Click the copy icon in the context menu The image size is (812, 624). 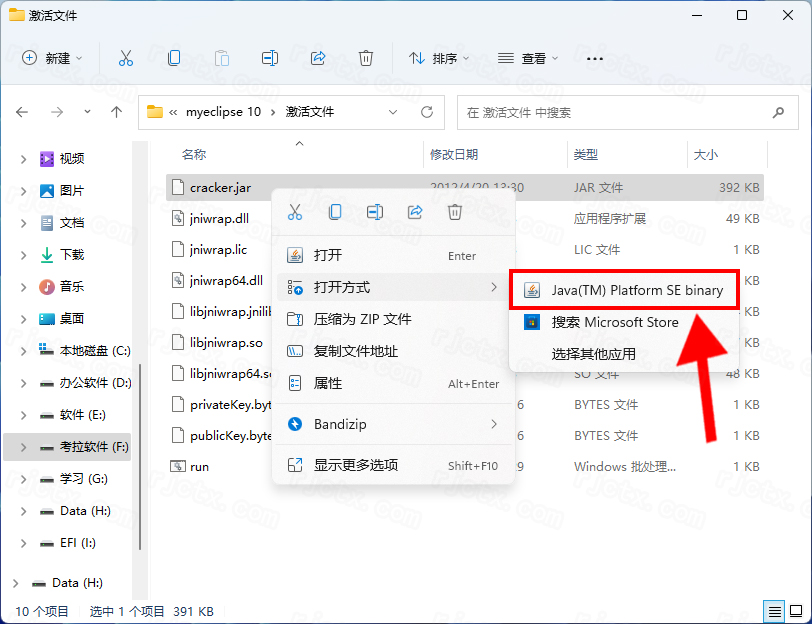[x=335, y=212]
